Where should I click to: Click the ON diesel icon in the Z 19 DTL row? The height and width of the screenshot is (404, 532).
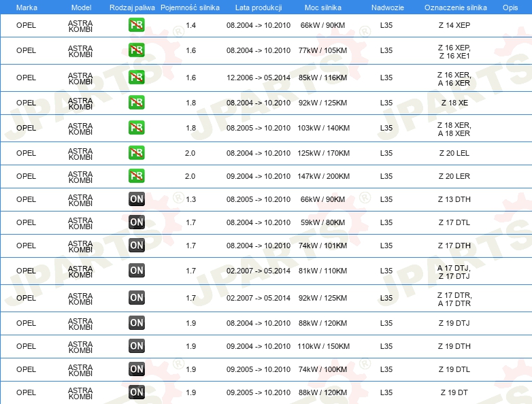(x=136, y=369)
